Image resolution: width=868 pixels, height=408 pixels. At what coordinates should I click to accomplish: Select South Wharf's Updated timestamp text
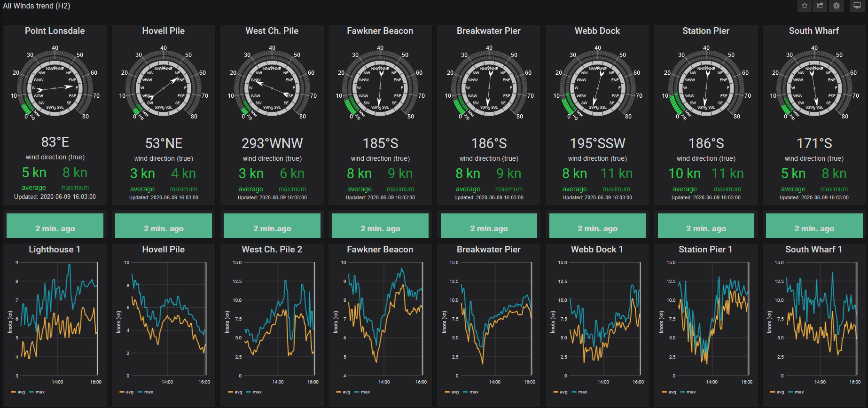814,197
